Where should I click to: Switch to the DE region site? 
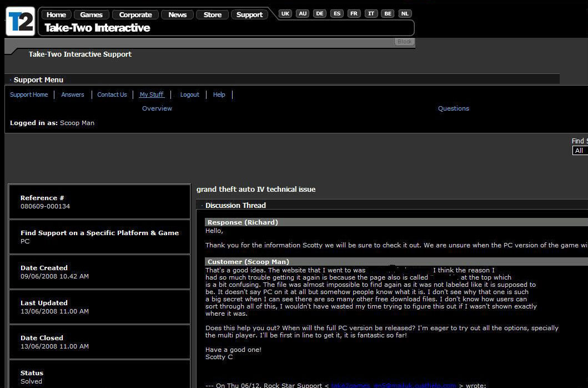[x=319, y=13]
